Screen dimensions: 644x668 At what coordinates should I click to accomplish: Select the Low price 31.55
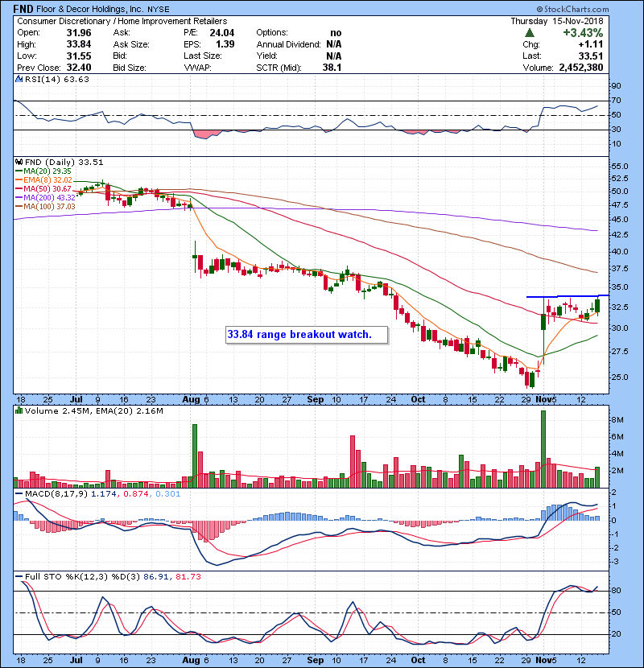pos(79,56)
